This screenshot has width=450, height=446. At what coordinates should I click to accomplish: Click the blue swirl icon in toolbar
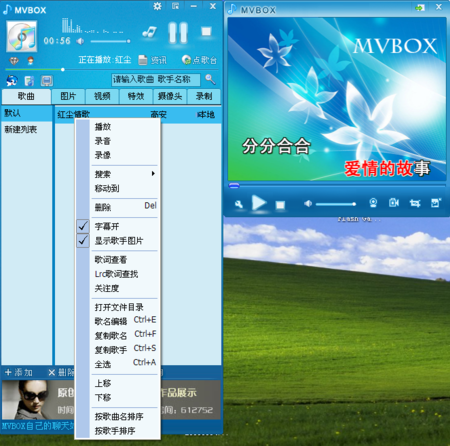(12, 80)
